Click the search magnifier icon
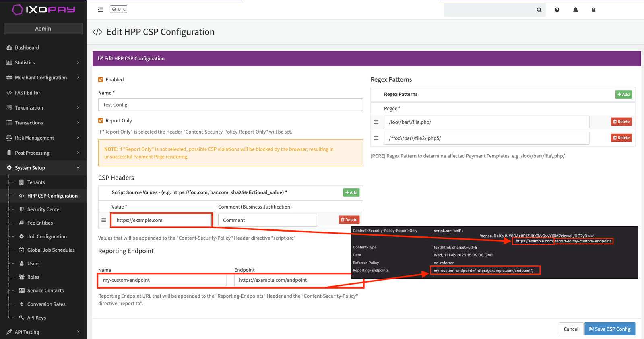Viewport: 644px width, 339px height. (x=539, y=10)
